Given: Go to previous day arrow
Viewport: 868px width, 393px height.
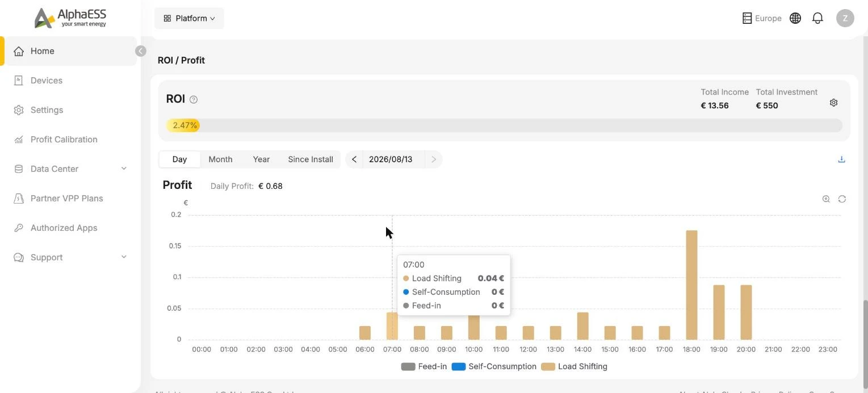Looking at the screenshot, I should pyautogui.click(x=354, y=159).
